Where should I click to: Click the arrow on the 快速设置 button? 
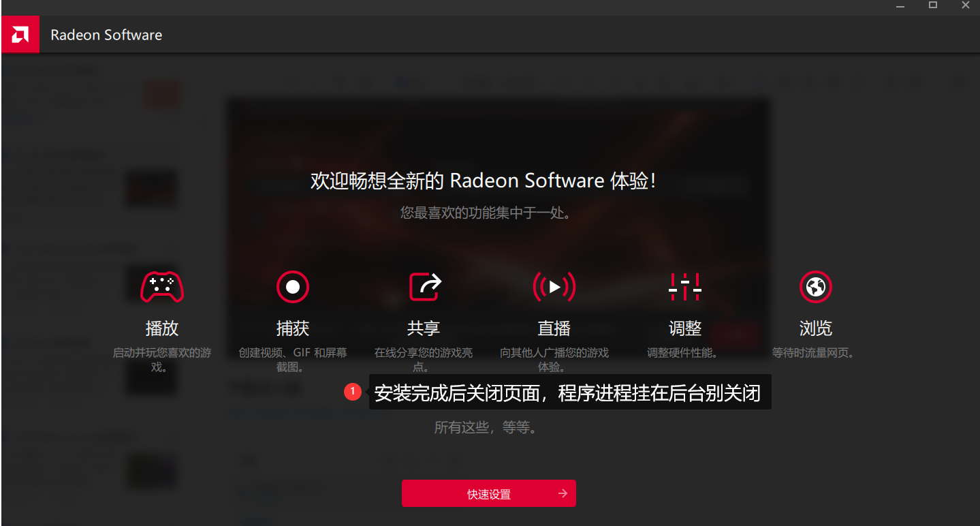(x=563, y=493)
